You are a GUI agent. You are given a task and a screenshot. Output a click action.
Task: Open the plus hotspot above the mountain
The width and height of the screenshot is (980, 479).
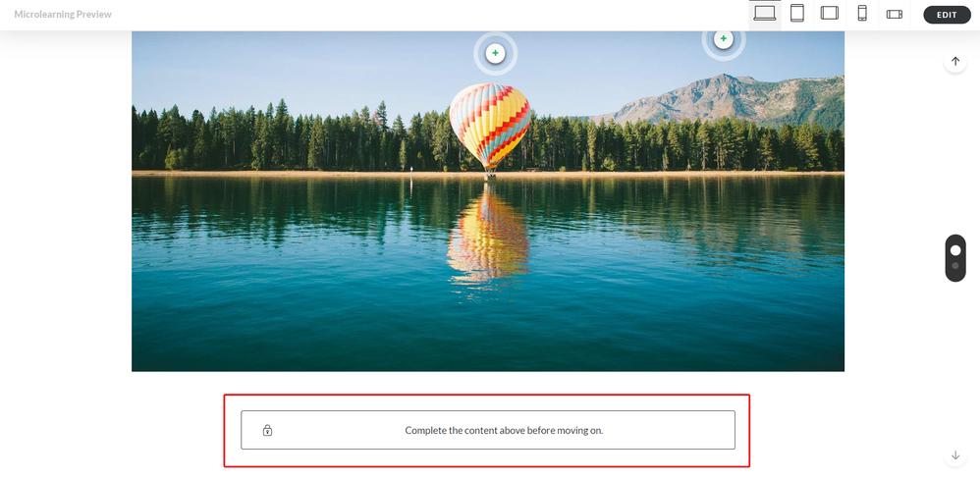723,38
